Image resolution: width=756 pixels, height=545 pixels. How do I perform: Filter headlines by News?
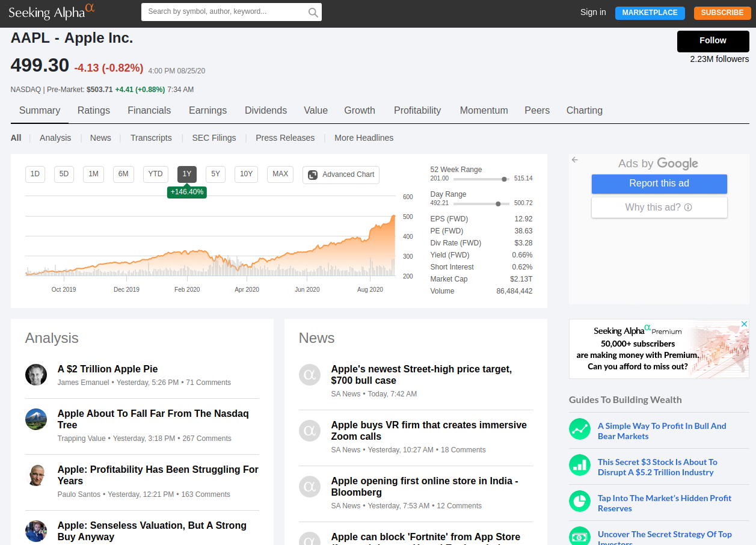(x=100, y=138)
